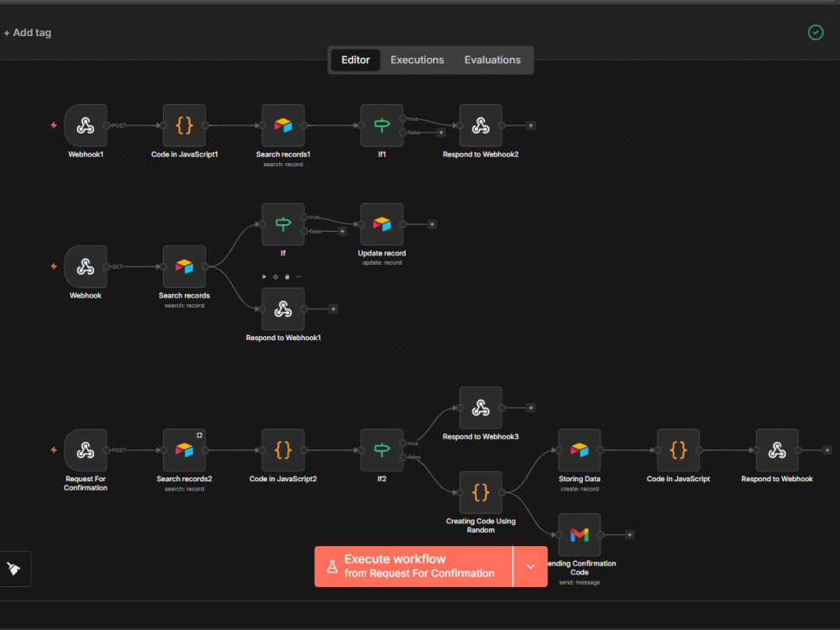Screen dimensions: 840x630
Task: Select the Request For Confirmation webhook node
Action: pos(86,450)
